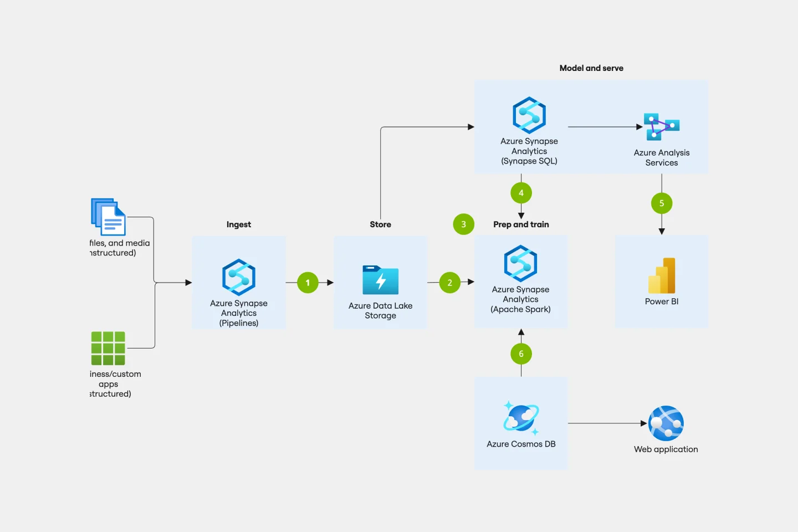Click the "Store" heading text
The height and width of the screenshot is (532, 798).
coord(380,224)
